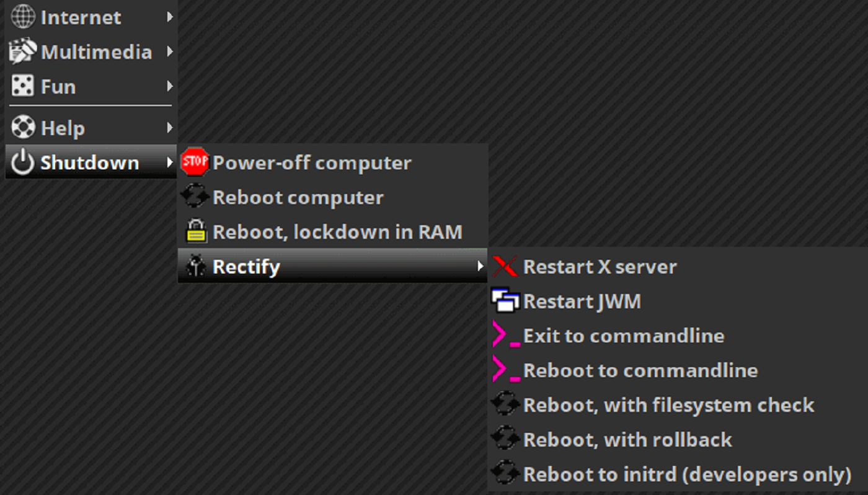
Task: Click the stacked windows icon for Restart JWM
Action: click(505, 301)
